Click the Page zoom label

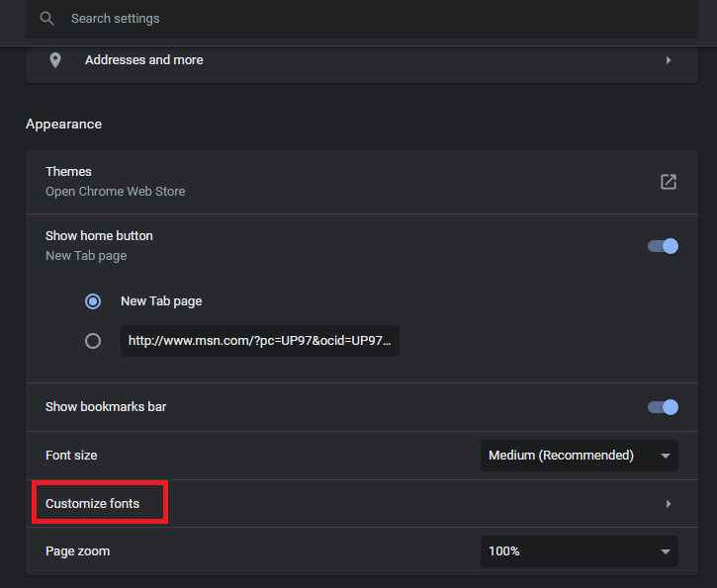tap(78, 551)
